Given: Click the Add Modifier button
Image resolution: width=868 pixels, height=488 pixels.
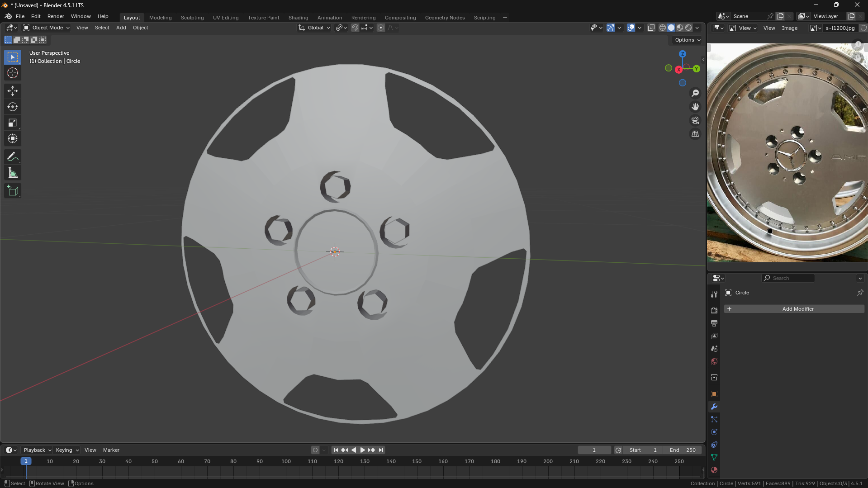Looking at the screenshot, I should point(794,309).
